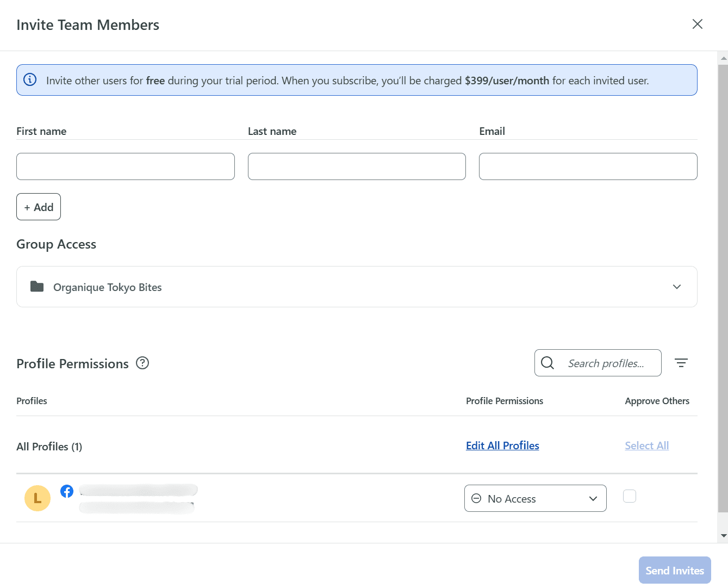Click the folder icon beside Organique Tokyo Bites
This screenshot has width=728, height=588.
pyautogui.click(x=37, y=287)
